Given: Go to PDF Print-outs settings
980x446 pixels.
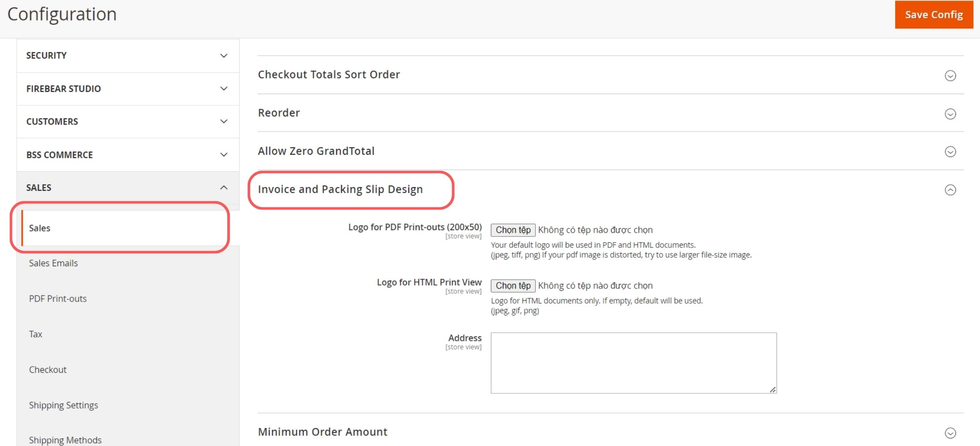Looking at the screenshot, I should pos(58,299).
